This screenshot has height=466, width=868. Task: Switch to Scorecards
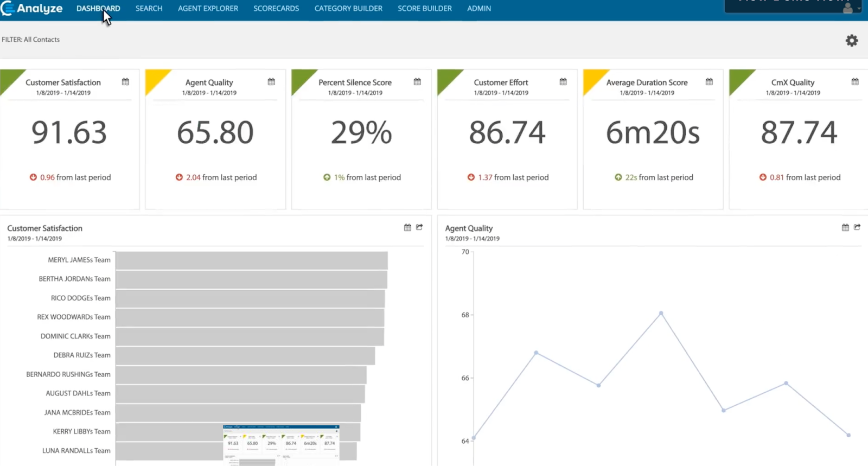(x=276, y=8)
